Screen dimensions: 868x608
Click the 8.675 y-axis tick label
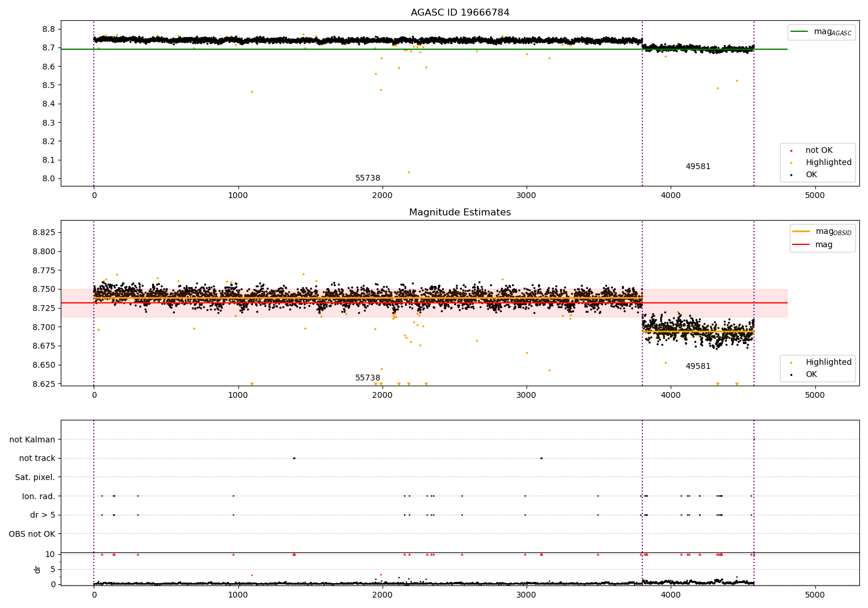pyautogui.click(x=44, y=346)
